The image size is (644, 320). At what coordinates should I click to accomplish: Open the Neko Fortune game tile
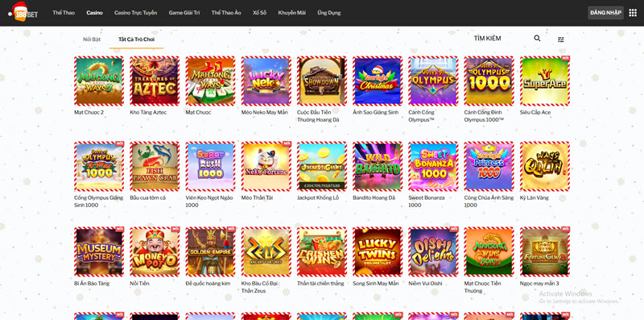[266, 167]
